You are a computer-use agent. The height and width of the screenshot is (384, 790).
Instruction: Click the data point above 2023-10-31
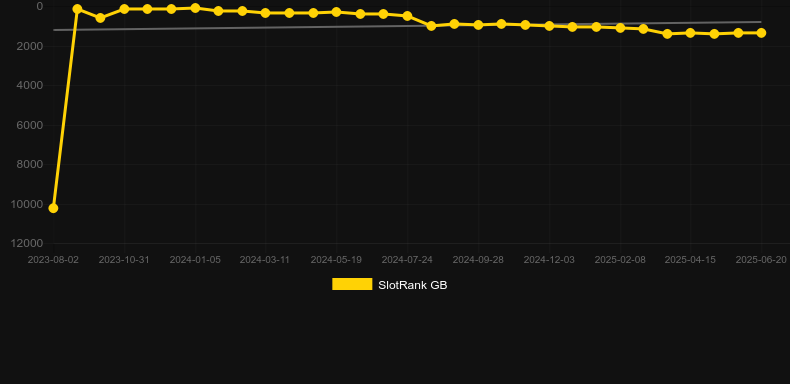tap(124, 9)
